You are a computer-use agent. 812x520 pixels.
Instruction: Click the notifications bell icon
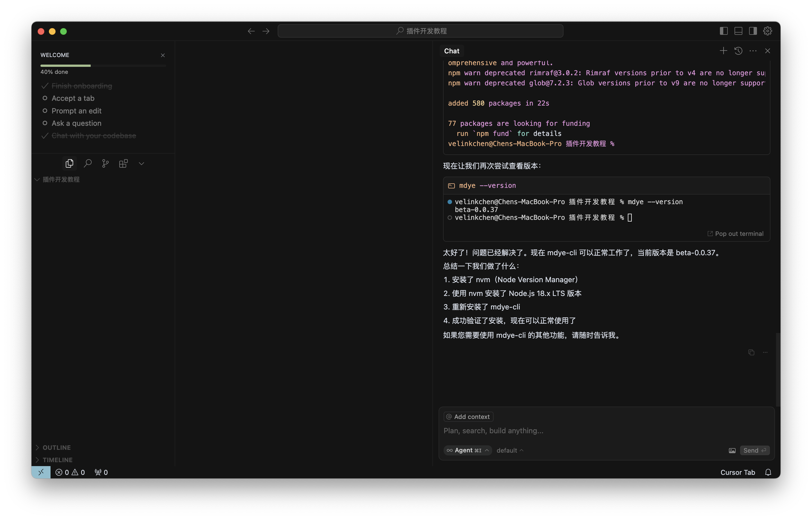[768, 472]
